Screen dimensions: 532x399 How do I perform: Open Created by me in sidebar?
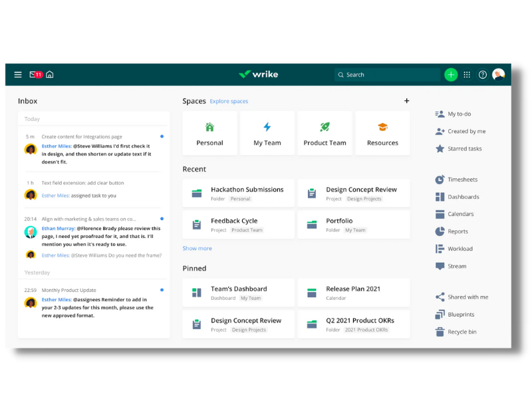click(x=460, y=131)
